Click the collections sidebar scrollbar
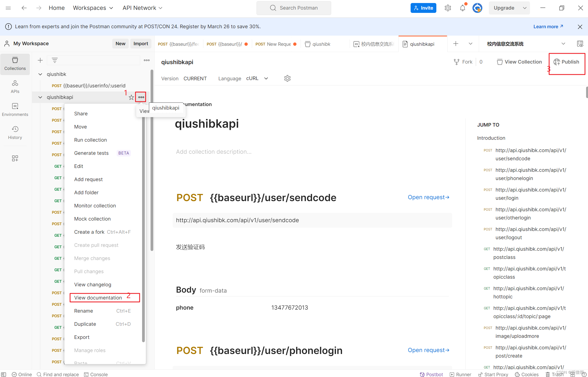Viewport: 588px width, 377px height. pyautogui.click(x=152, y=160)
